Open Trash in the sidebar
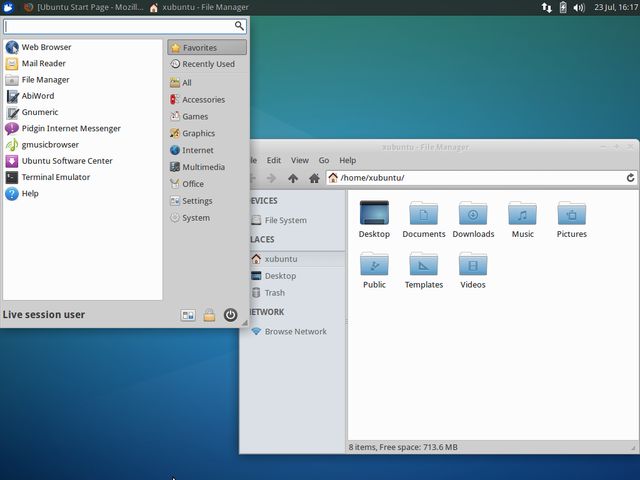The image size is (640, 480). (x=298, y=293)
